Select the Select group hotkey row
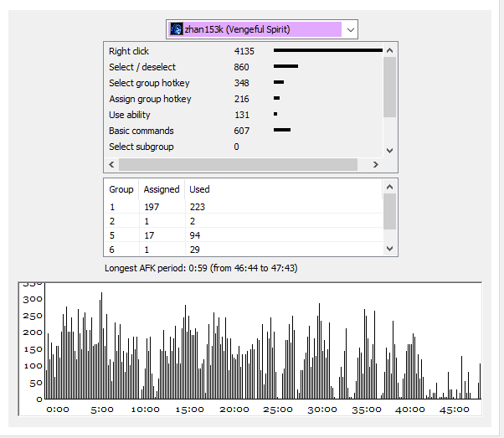This screenshot has width=504, height=438. tap(244, 83)
